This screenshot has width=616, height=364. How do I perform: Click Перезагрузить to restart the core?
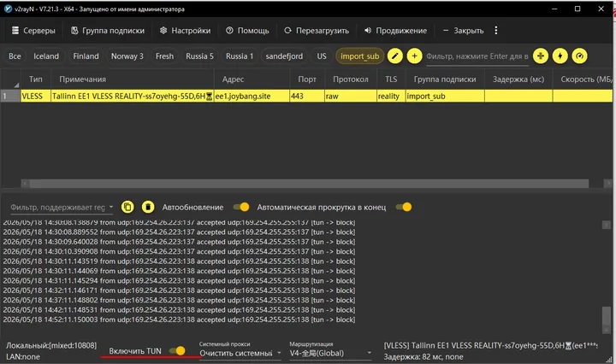[x=317, y=31]
